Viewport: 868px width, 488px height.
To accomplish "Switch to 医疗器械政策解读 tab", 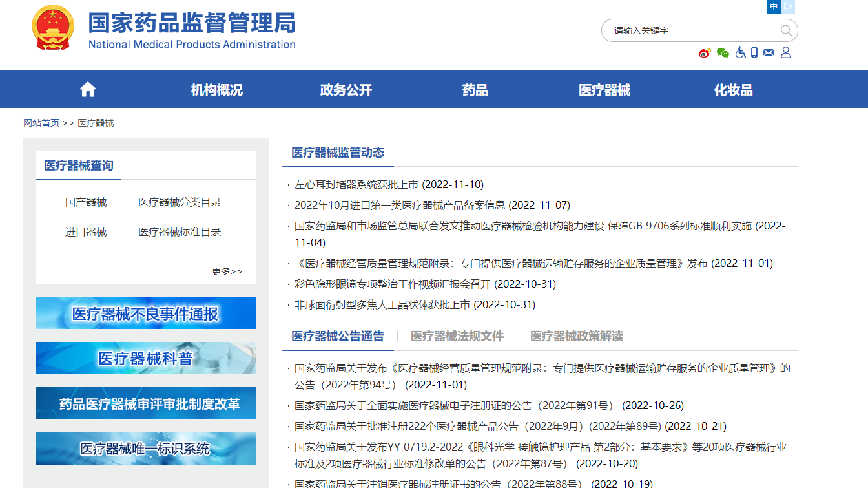I will (x=576, y=336).
